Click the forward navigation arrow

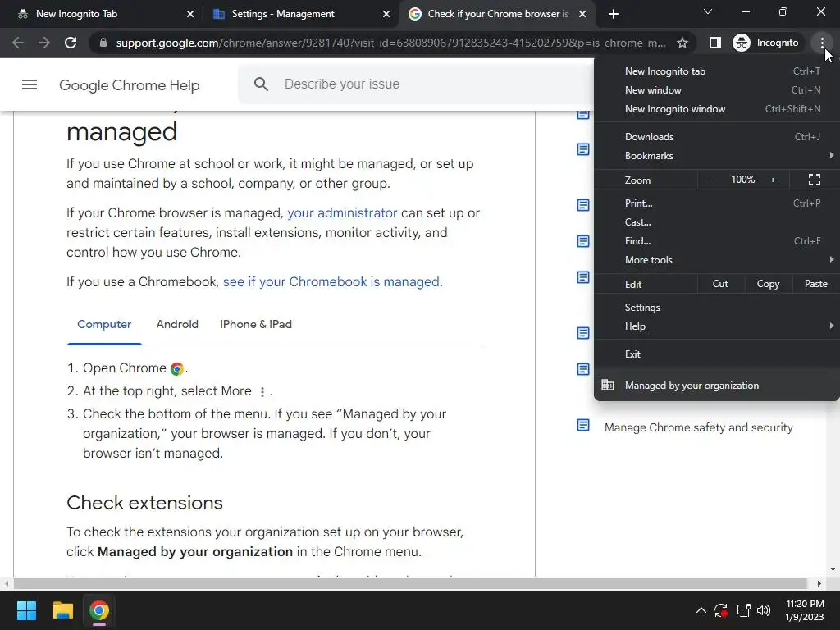[x=44, y=43]
